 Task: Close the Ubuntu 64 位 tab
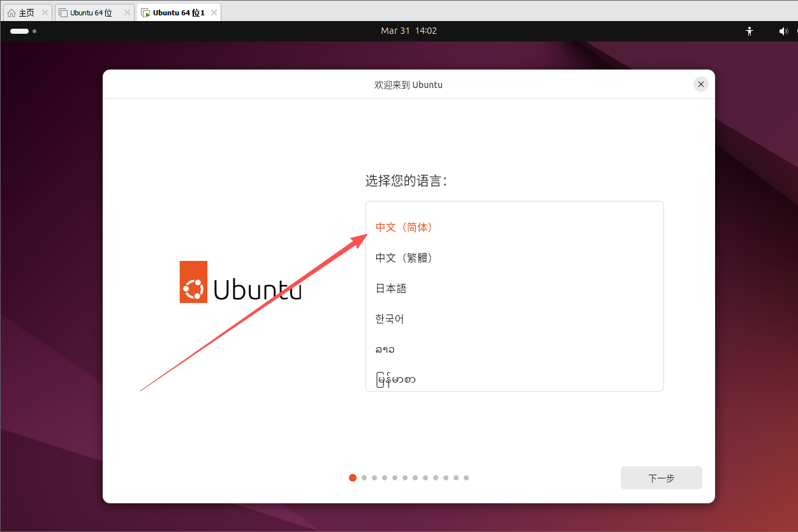coord(127,12)
